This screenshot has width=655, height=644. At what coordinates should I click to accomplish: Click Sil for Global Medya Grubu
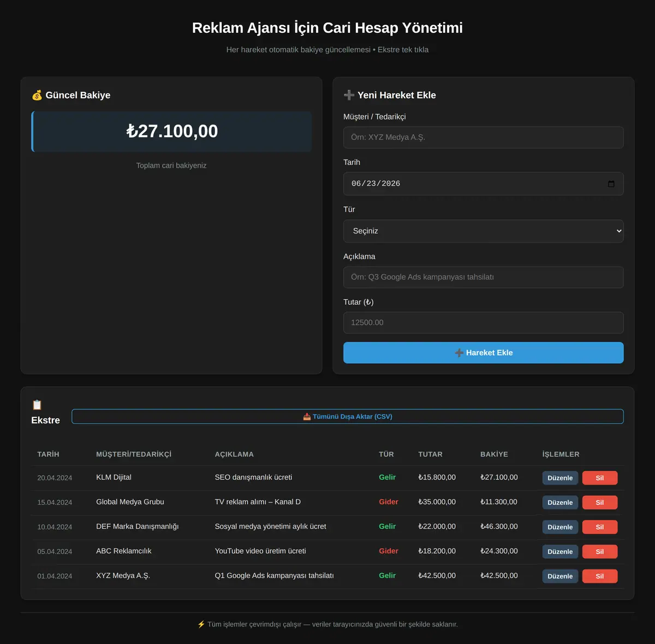click(x=600, y=503)
